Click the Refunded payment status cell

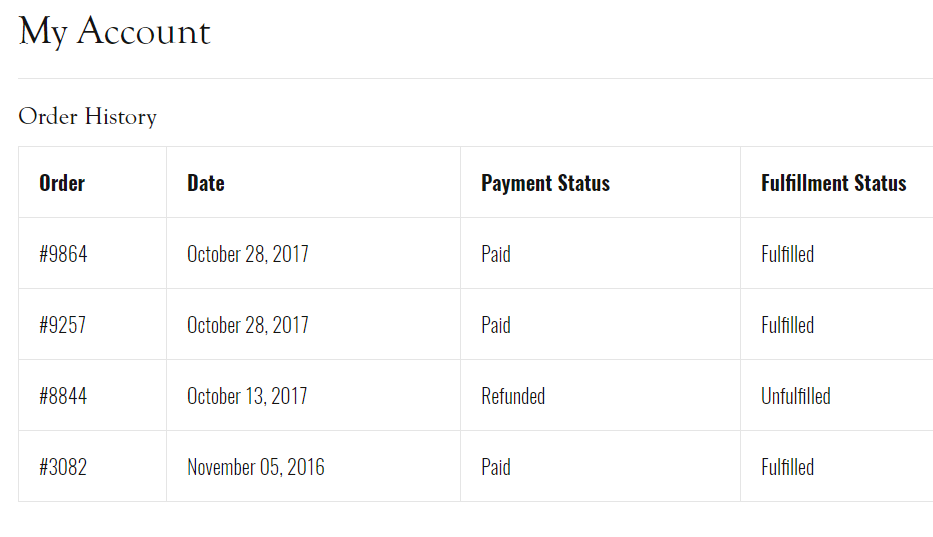coord(513,396)
